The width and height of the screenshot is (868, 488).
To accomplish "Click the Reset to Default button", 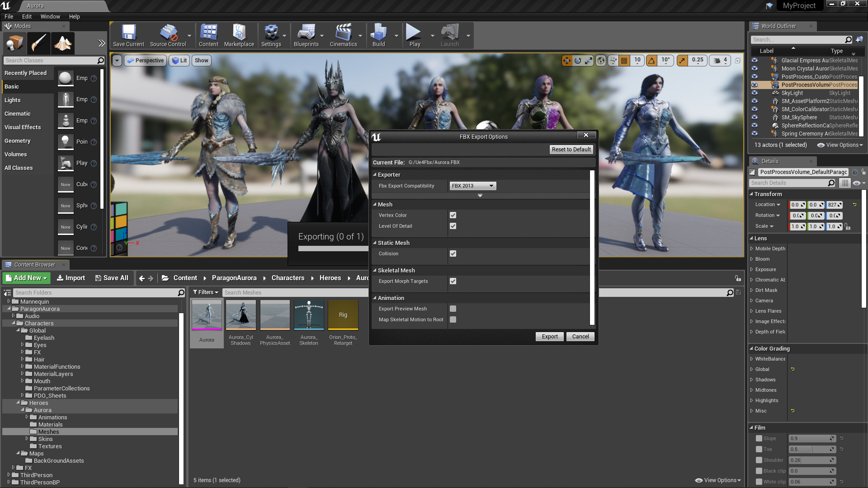I will pyautogui.click(x=571, y=150).
